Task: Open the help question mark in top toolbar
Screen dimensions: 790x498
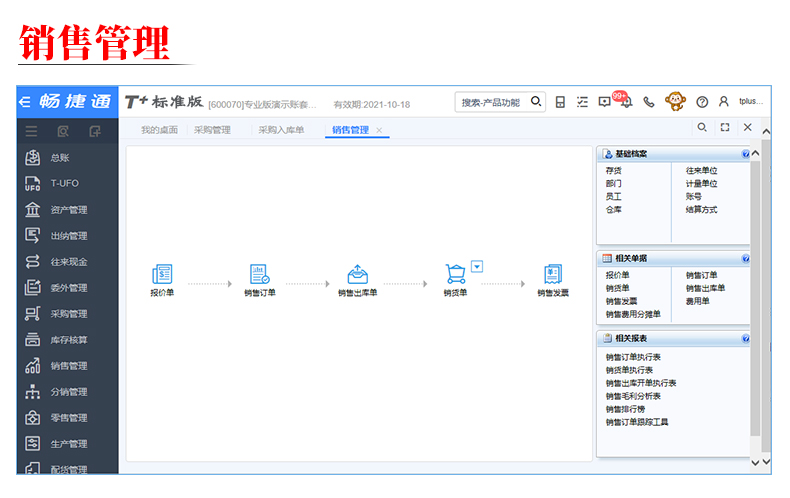Action: point(702,102)
